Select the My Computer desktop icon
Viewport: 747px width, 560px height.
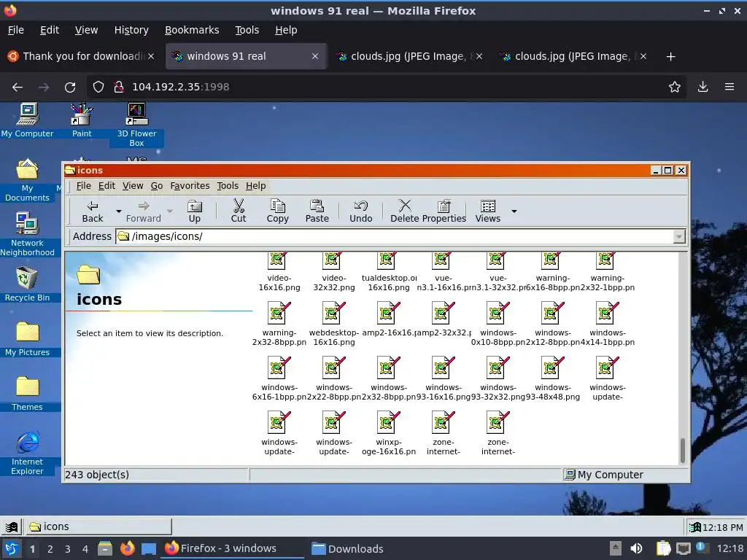27,120
